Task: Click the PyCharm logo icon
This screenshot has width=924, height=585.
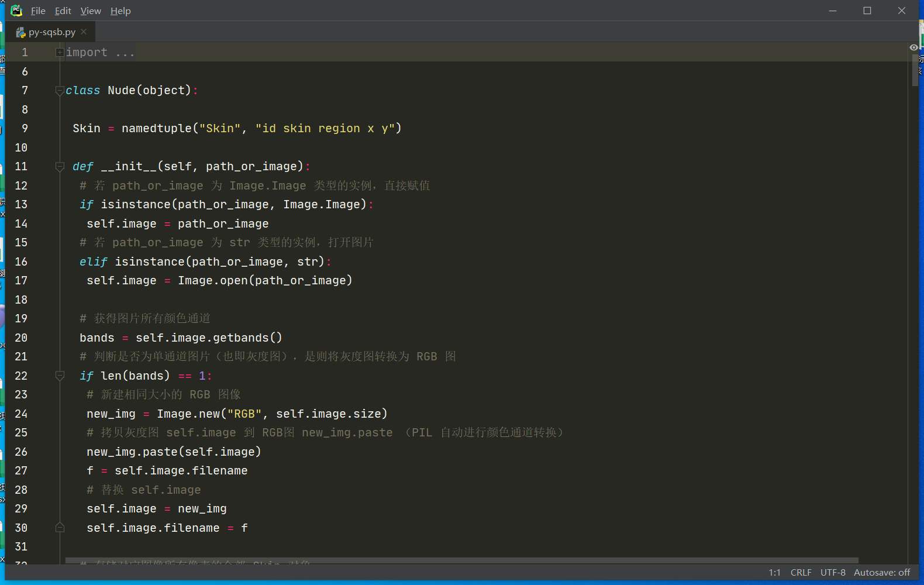Action: tap(16, 11)
